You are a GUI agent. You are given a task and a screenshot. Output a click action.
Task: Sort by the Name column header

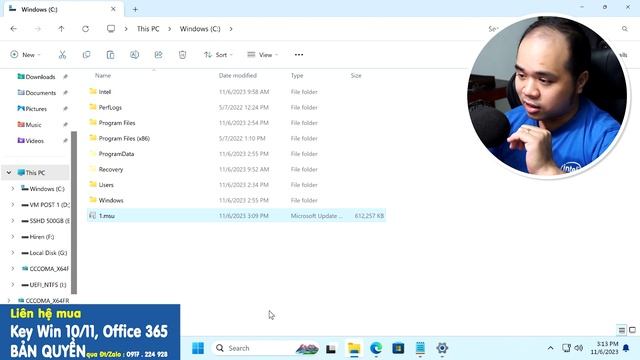coord(103,76)
